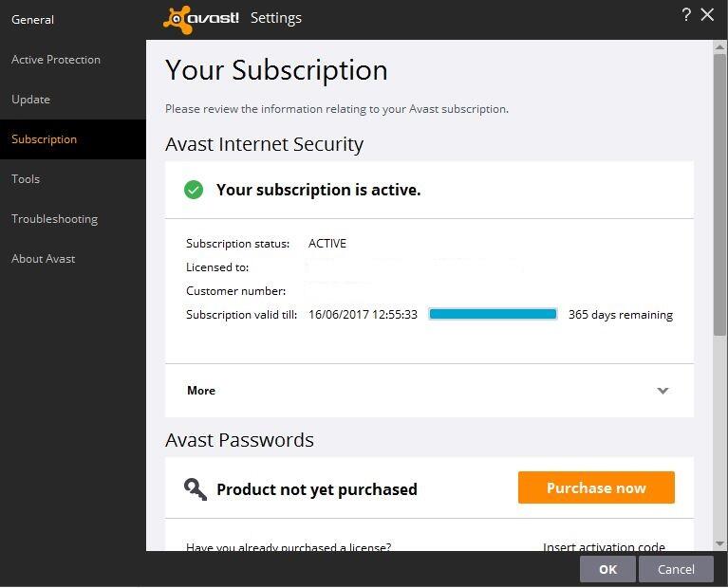
Task: Go to the Update settings section
Action: (x=30, y=100)
